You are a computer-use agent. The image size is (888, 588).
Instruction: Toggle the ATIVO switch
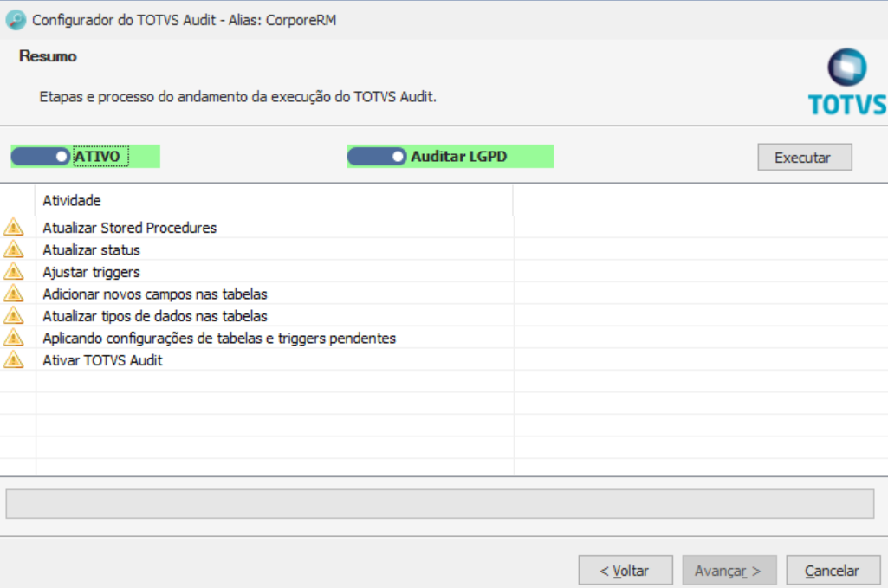[41, 156]
